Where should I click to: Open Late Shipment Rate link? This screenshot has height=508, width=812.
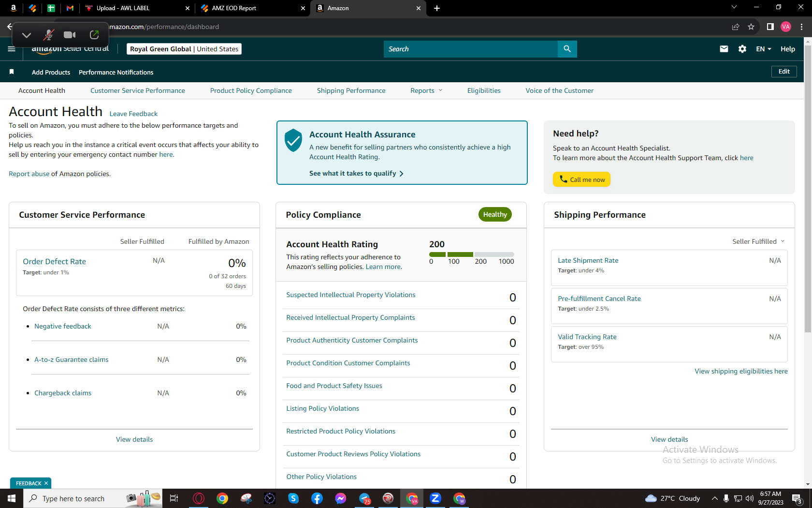tap(588, 260)
